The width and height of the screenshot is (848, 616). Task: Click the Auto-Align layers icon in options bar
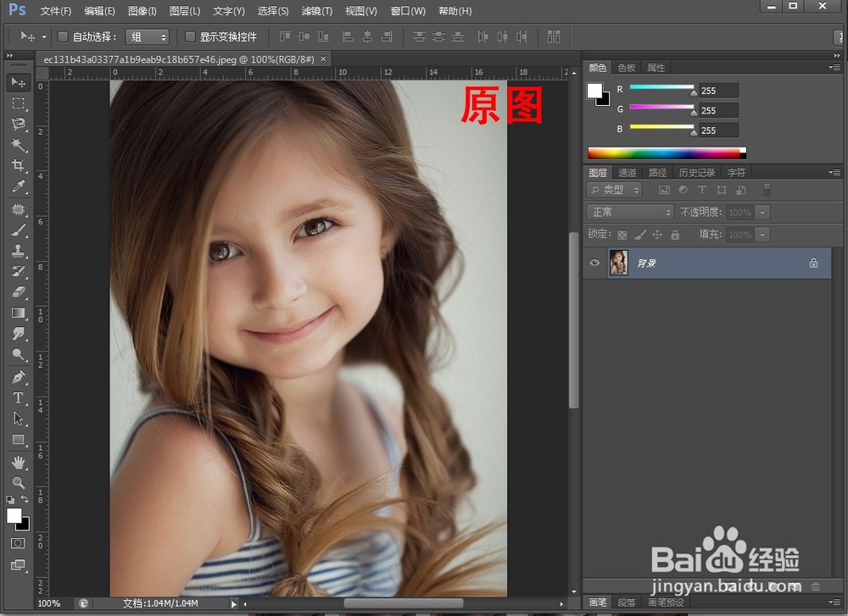[553, 36]
